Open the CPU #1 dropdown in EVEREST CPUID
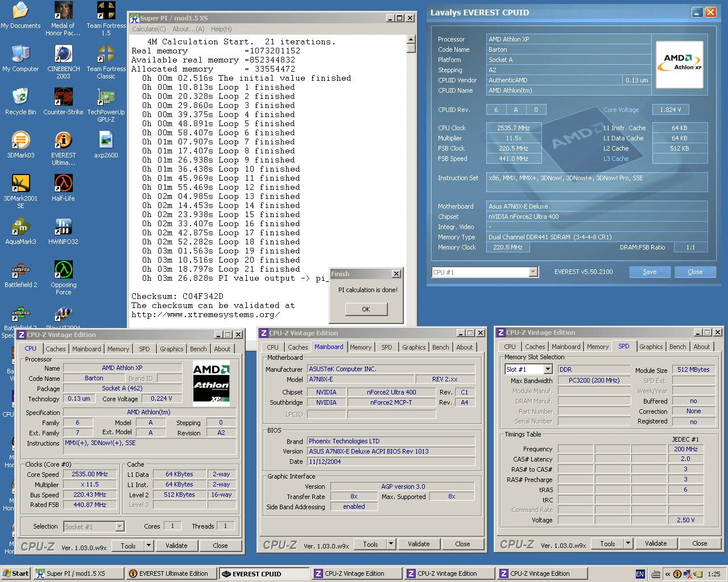The height and width of the screenshot is (582, 728). pos(533,272)
